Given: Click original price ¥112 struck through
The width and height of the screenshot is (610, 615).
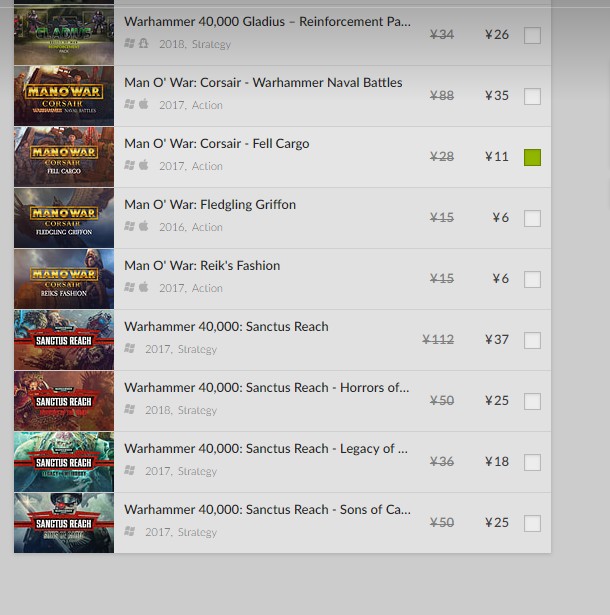Looking at the screenshot, I should (x=438, y=340).
